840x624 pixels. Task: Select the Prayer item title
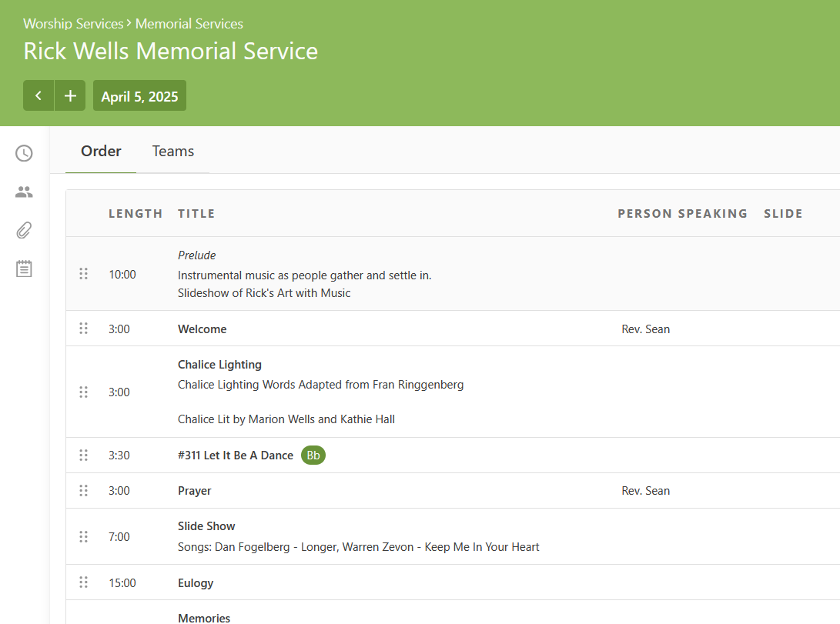click(195, 491)
